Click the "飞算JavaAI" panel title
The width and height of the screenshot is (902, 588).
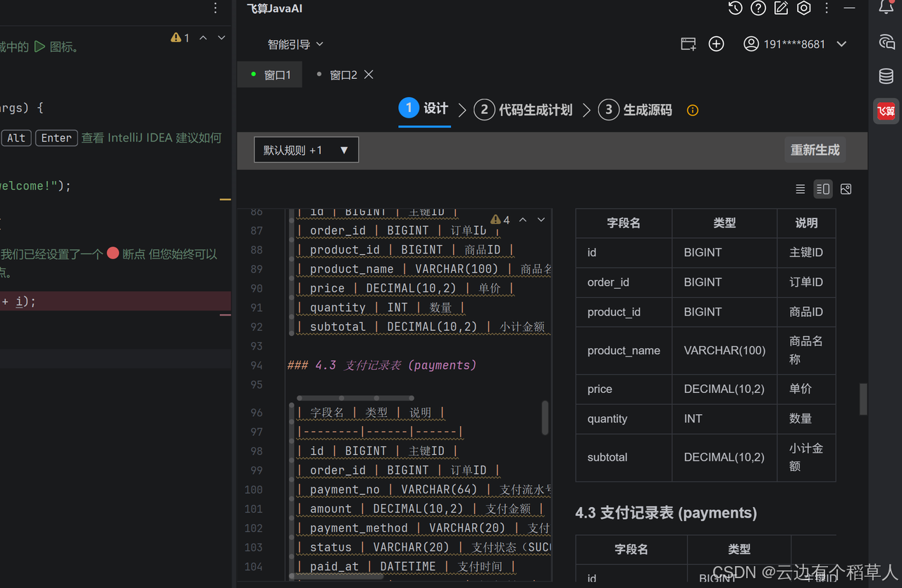pos(275,8)
